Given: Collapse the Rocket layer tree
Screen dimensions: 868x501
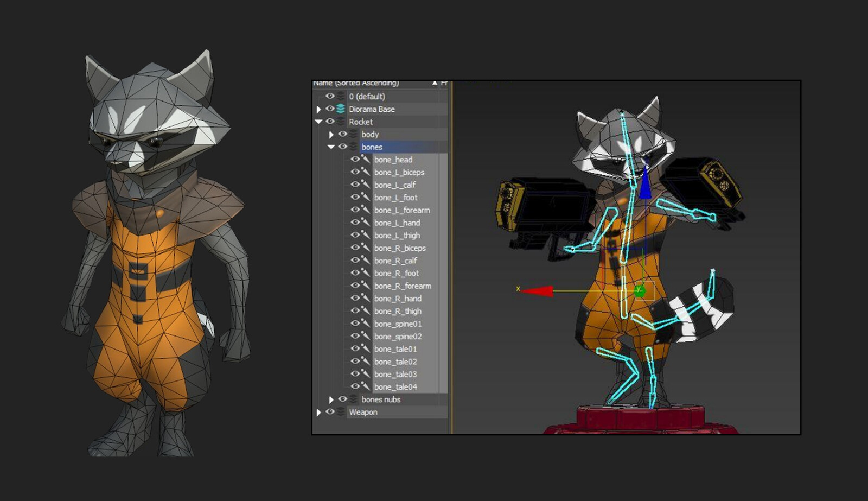Looking at the screenshot, I should click(x=318, y=122).
